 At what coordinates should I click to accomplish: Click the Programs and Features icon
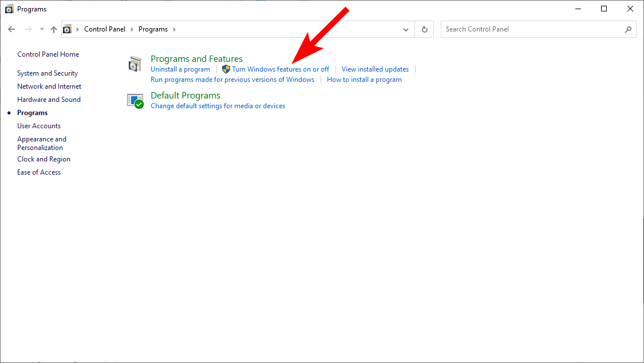(135, 64)
